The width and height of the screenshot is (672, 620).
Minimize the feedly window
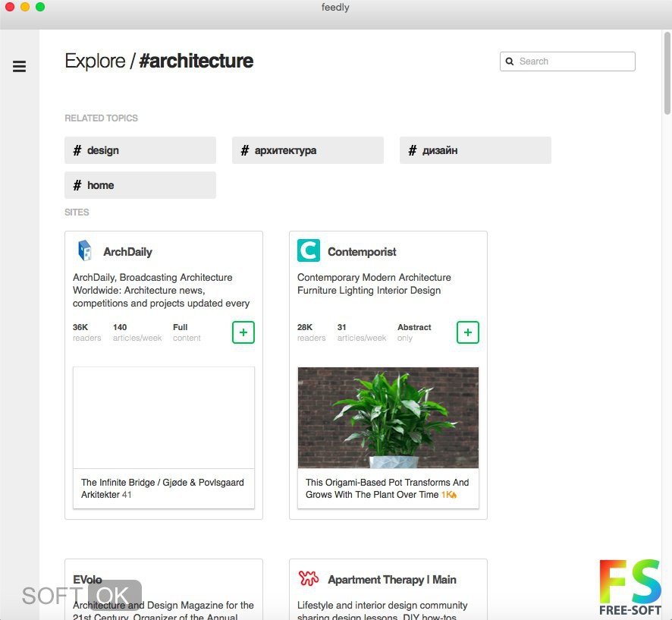[25, 7]
